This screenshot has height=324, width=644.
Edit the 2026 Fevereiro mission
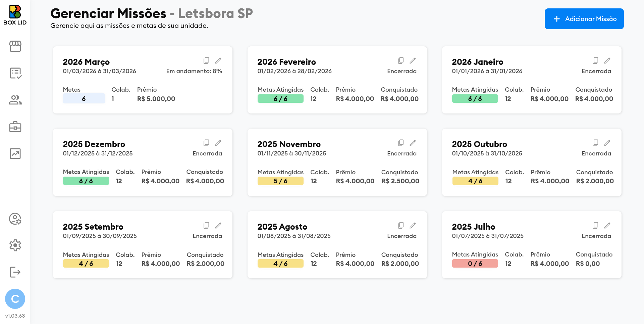click(x=413, y=60)
